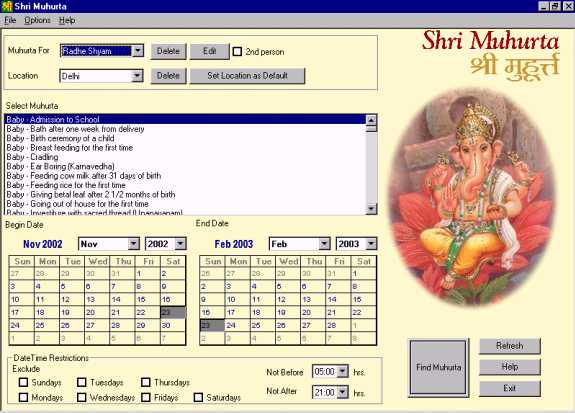Minimize the Shri Muhurta window
Viewport: 575px width, 413px height.
[544, 6]
